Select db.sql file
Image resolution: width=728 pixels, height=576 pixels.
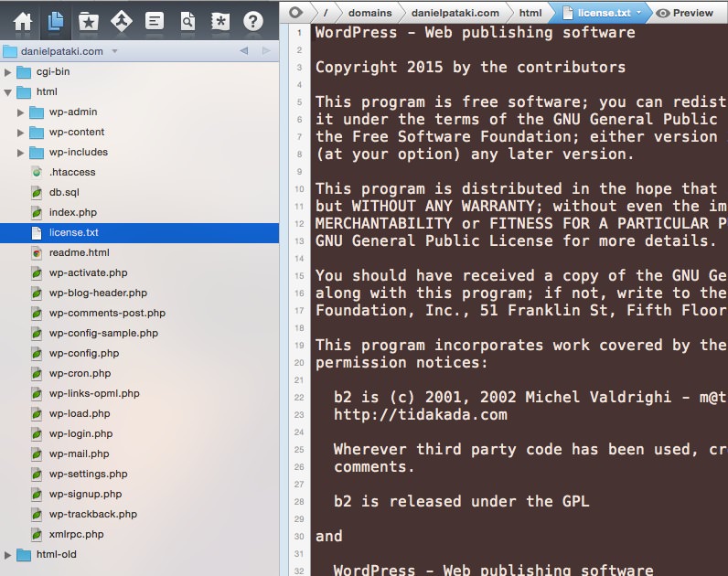(x=139, y=192)
